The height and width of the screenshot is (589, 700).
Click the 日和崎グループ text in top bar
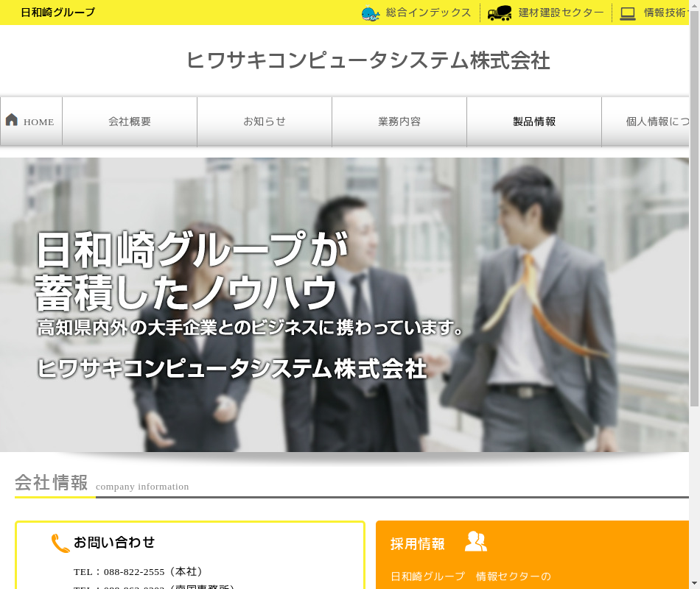click(x=57, y=13)
